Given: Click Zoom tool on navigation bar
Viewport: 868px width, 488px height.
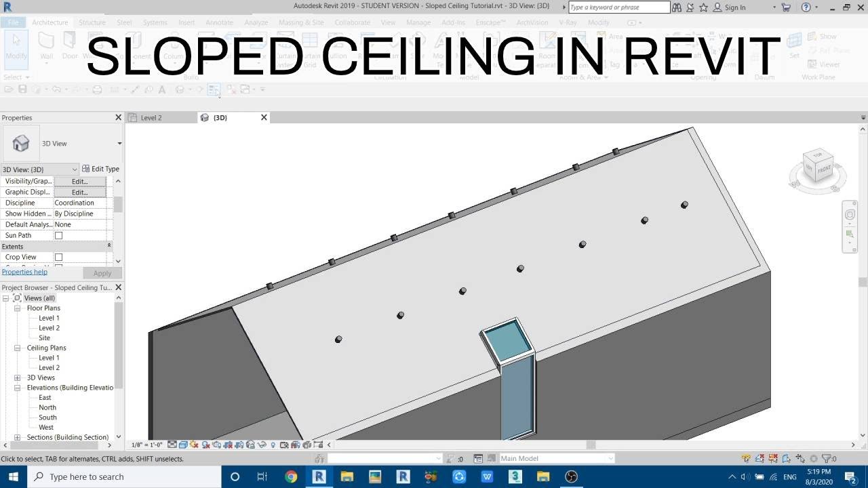Looking at the screenshot, I should click(850, 235).
